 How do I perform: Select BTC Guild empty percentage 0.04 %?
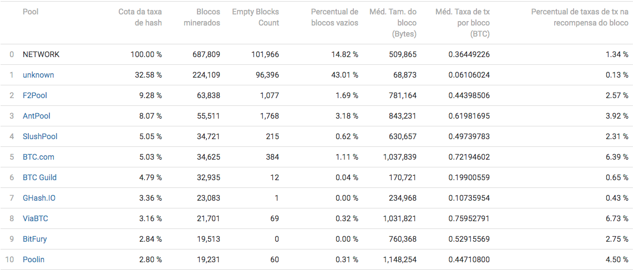(347, 177)
